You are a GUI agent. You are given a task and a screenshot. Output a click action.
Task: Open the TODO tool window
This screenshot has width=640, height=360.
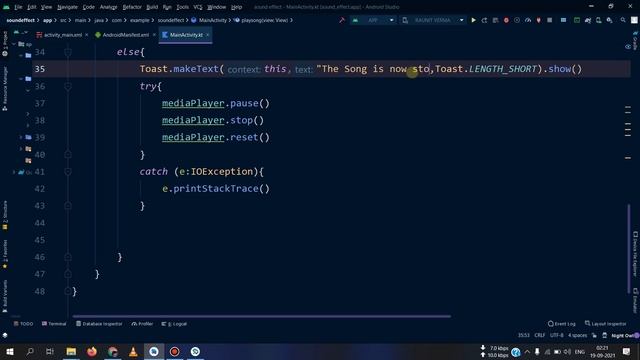(x=23, y=324)
